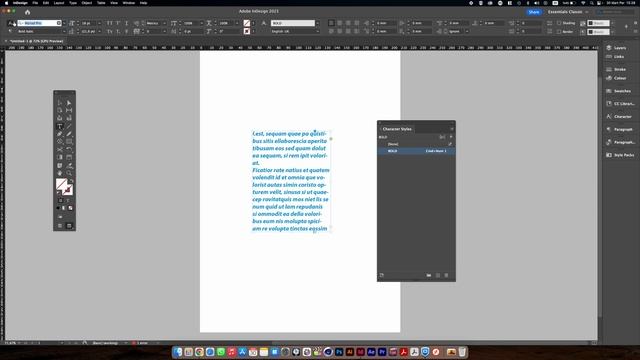Click the Home icon in application bar

point(27,12)
